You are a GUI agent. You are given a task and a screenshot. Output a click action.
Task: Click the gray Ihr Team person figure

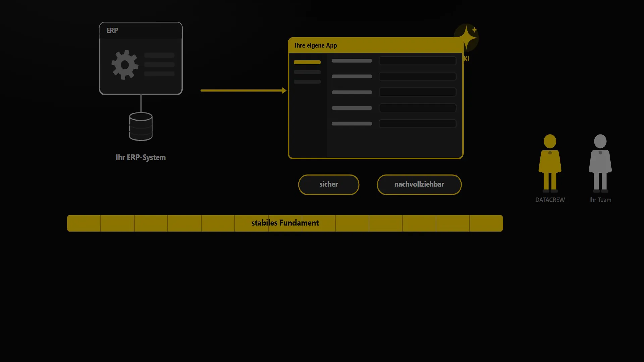600,163
